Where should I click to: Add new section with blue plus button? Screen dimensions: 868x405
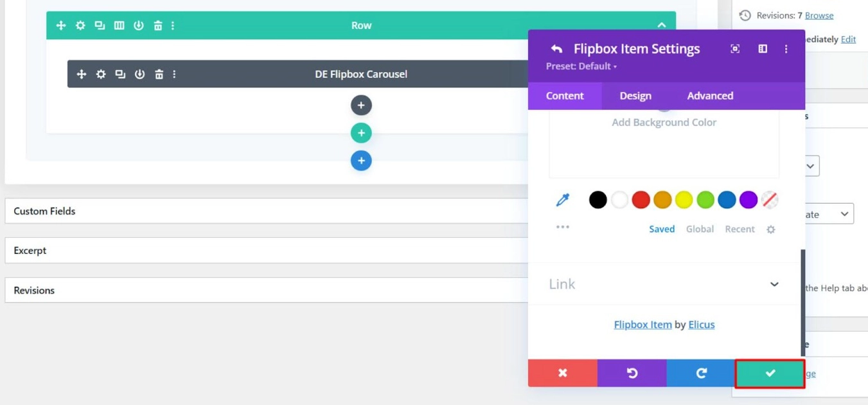(361, 161)
